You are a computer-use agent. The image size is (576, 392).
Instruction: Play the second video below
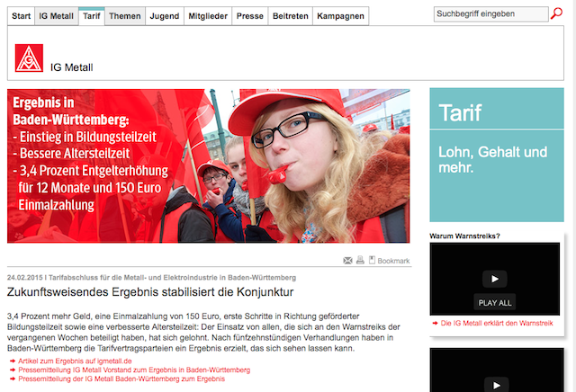496,385
